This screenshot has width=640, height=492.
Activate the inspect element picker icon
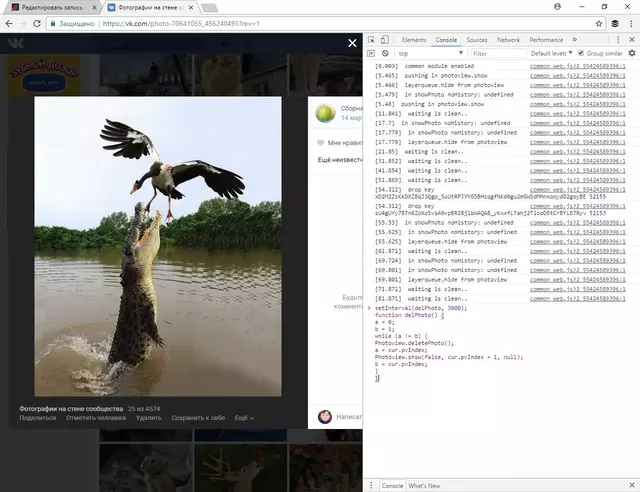(x=371, y=40)
